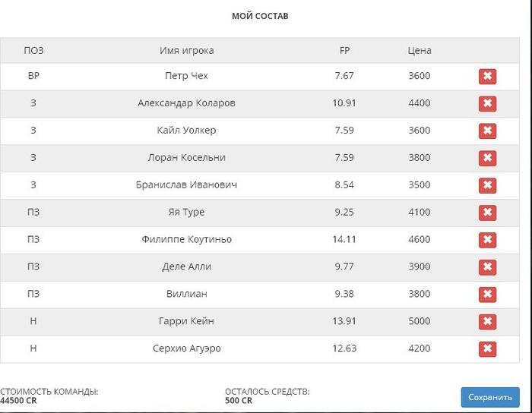Click the Имя игрока column header
This screenshot has height=413, width=532.
(x=187, y=50)
